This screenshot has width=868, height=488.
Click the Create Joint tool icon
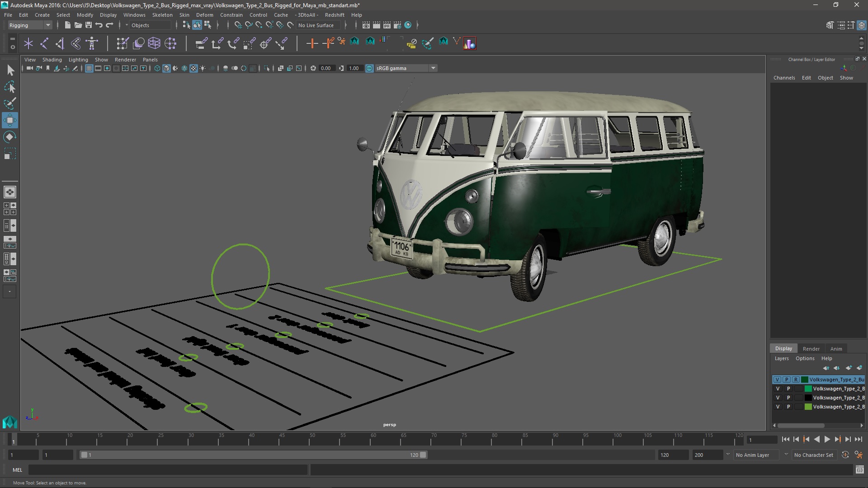(44, 43)
